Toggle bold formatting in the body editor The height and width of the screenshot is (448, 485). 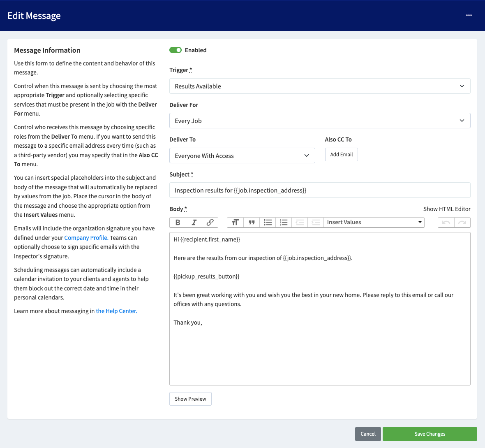[178, 223]
